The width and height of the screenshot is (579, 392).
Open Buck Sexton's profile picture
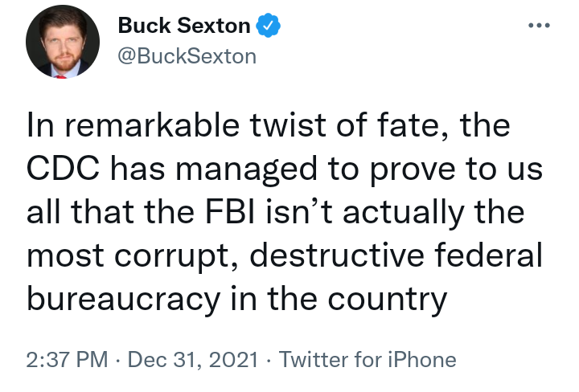(63, 42)
